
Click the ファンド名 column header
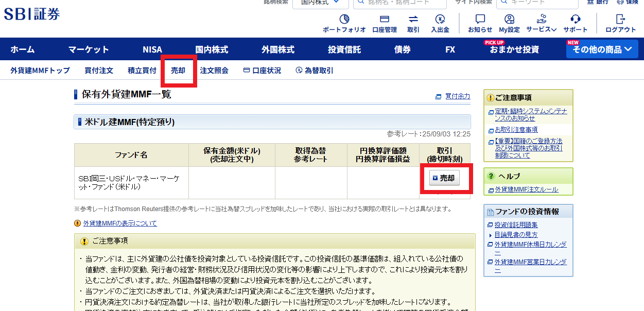[131, 155]
